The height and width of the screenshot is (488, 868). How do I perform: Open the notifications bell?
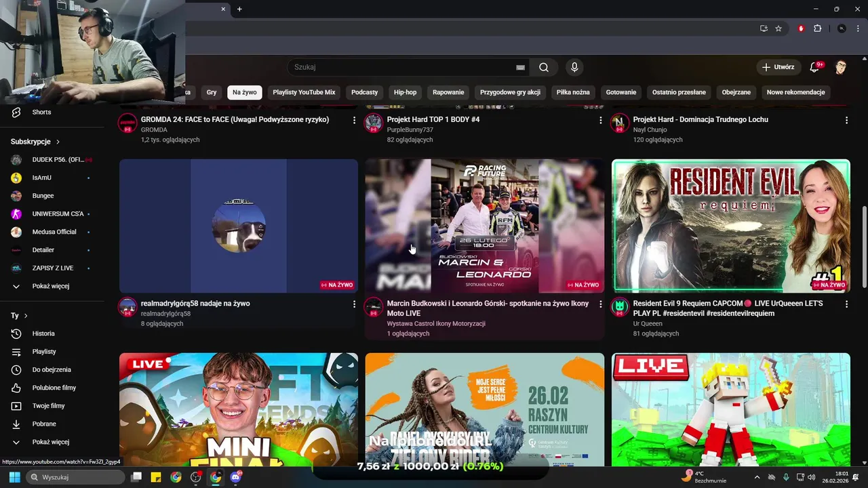click(x=815, y=67)
